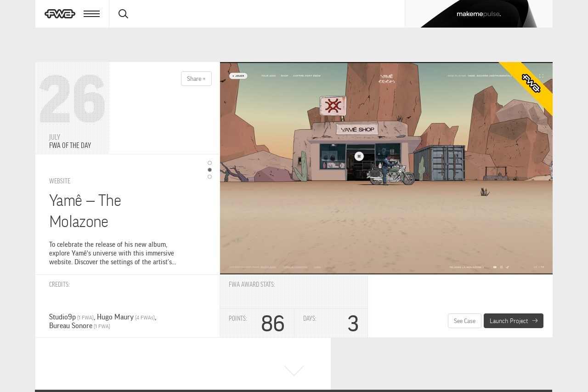Click the FWA OF THE DAY label
This screenshot has height=392, width=588.
(70, 146)
